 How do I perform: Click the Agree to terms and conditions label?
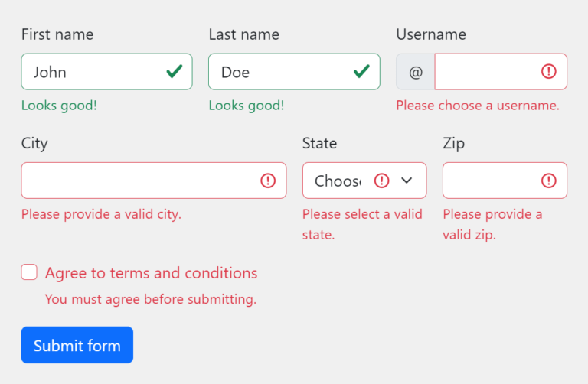click(x=151, y=273)
